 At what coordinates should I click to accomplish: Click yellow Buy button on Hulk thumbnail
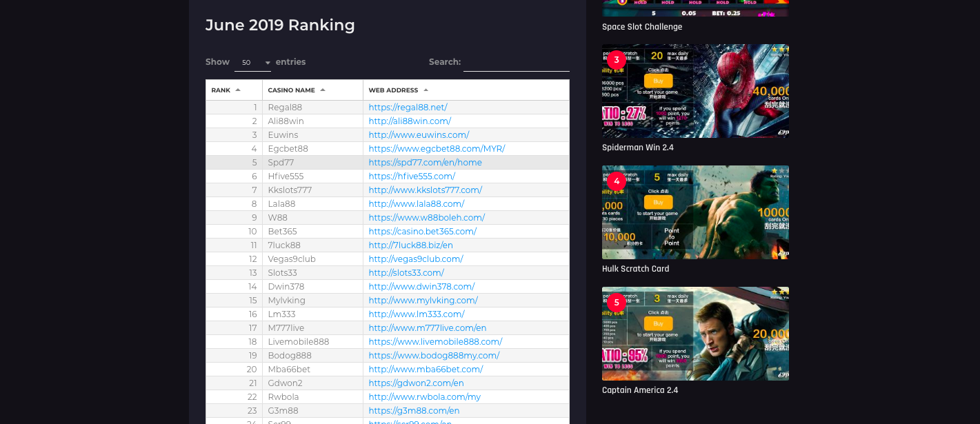coord(658,202)
